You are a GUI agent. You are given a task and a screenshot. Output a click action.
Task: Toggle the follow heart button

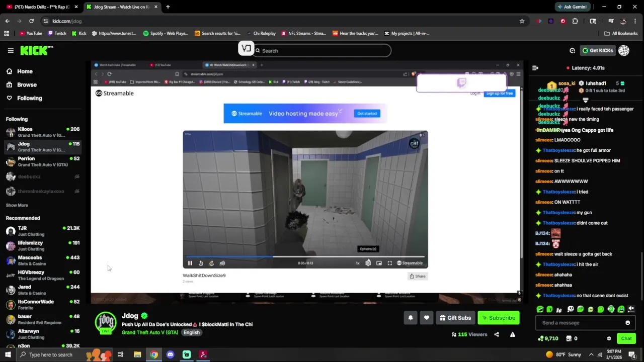coord(427,318)
